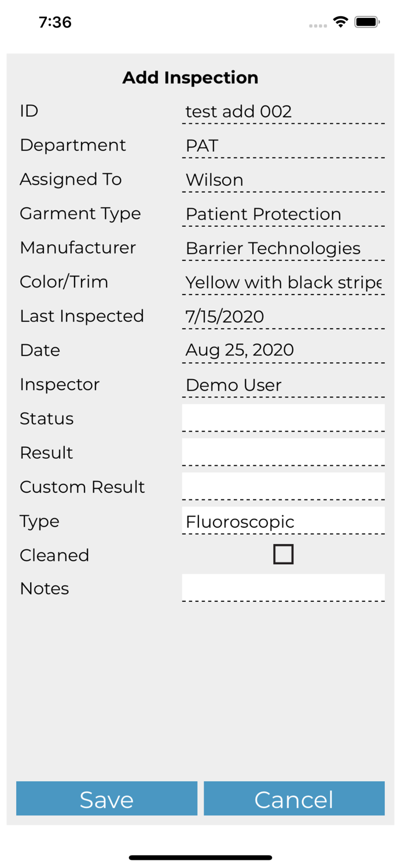Tap the Last Inspected date 7/15/2020
The height and width of the screenshot is (868, 401).
[x=283, y=316]
